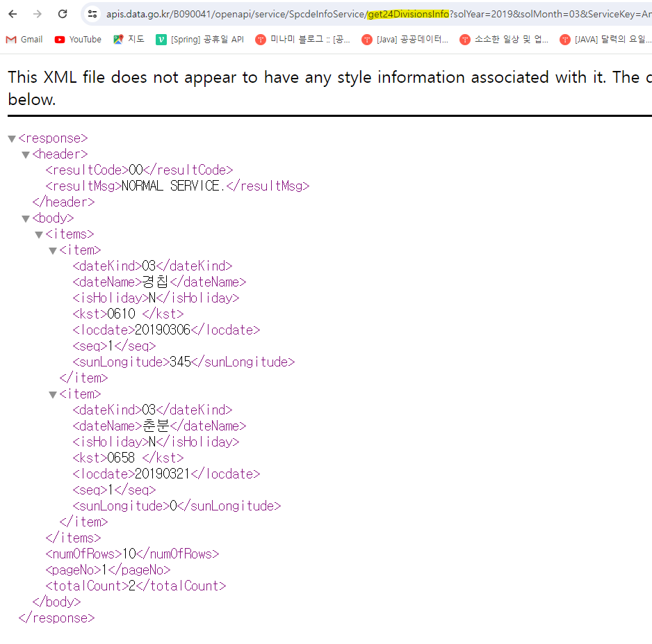Click the pageNo value 1
This screenshot has width=652, height=644.
pyautogui.click(x=104, y=570)
